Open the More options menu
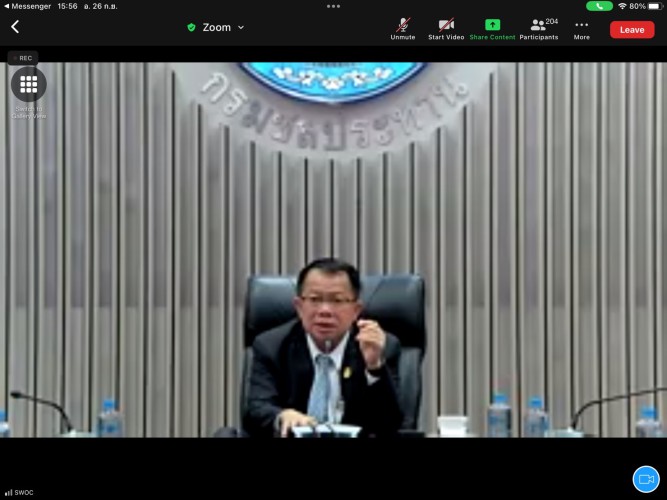This screenshot has height=500, width=667. 581,28
